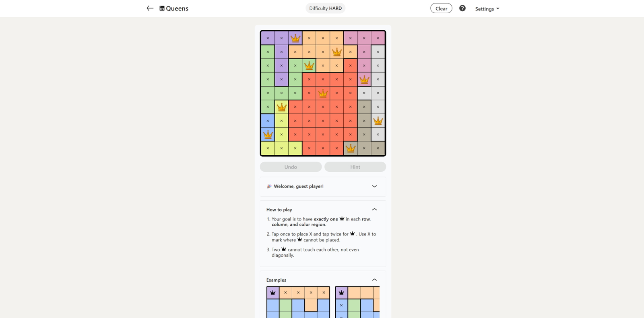The image size is (644, 318).
Task: Click the Undo button
Action: [291, 167]
